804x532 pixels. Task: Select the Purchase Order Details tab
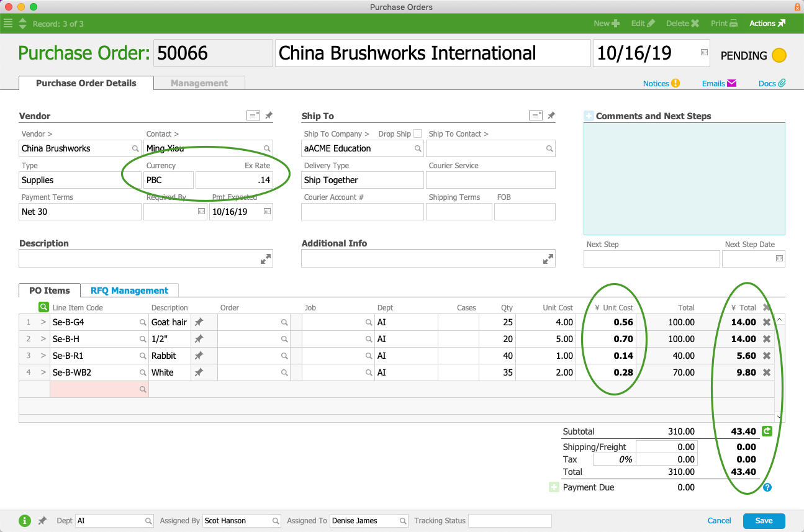[86, 83]
